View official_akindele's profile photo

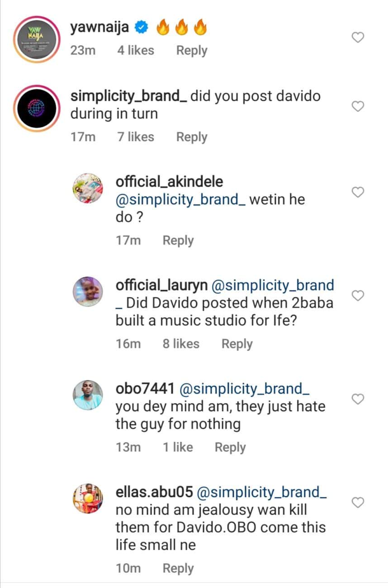[x=88, y=188]
